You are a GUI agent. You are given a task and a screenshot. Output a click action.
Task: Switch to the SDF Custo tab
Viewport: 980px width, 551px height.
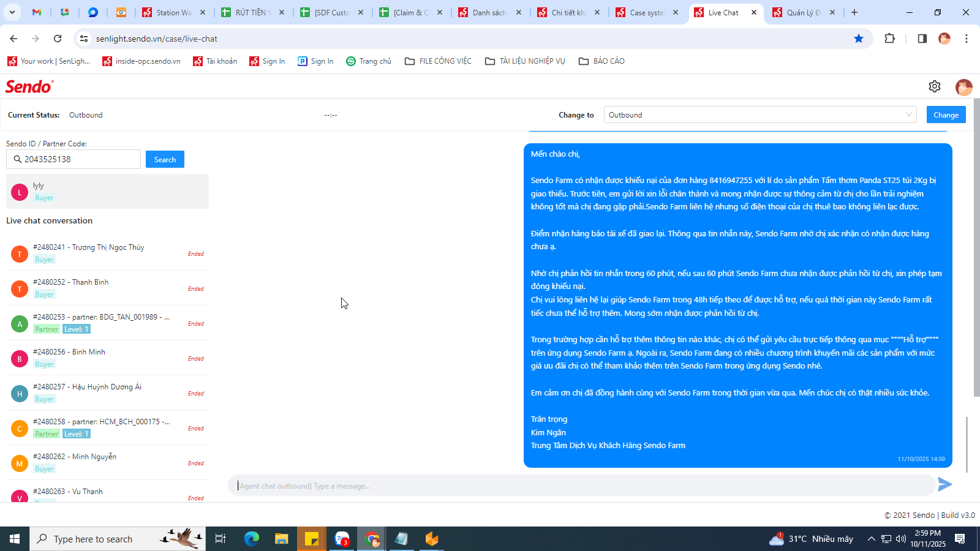(332, 12)
